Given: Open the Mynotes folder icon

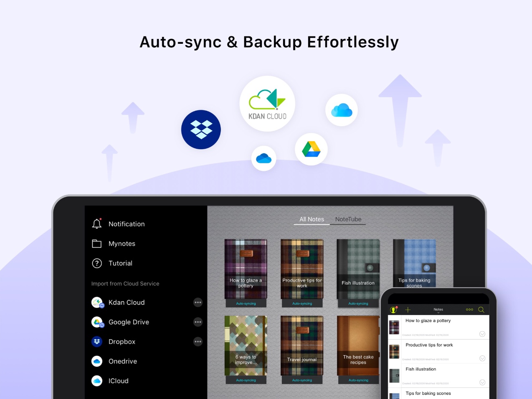Looking at the screenshot, I should [x=97, y=244].
